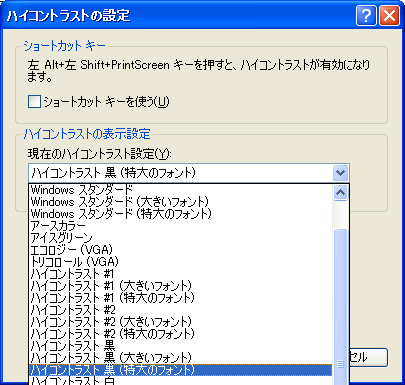Select ハイコントラスト #1 plain option
This screenshot has height=385, width=405.
click(x=180, y=274)
